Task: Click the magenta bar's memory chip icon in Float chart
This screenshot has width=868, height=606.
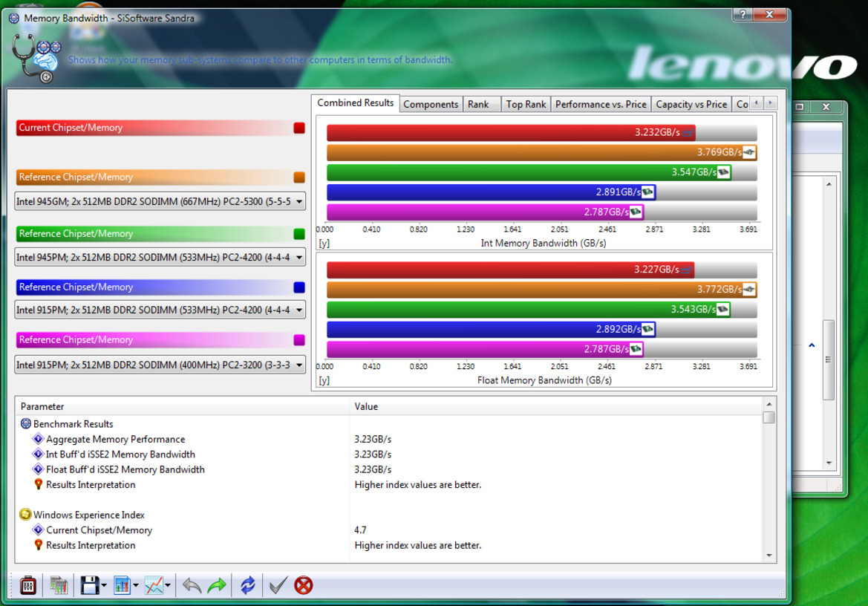Action: click(x=636, y=349)
